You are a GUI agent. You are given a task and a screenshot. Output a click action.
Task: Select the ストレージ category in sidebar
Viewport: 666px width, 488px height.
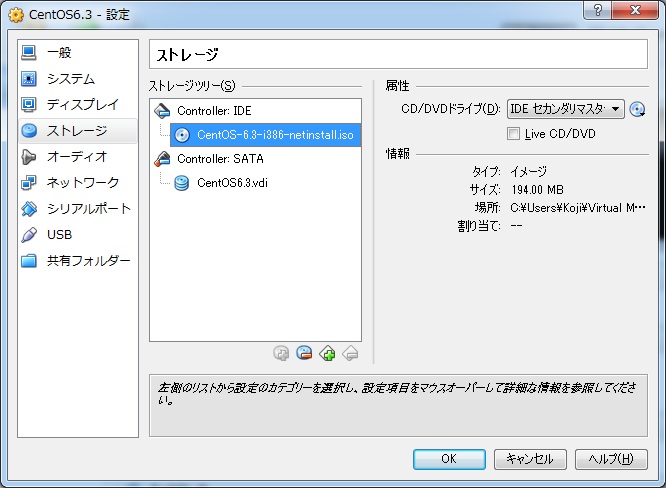click(x=77, y=130)
